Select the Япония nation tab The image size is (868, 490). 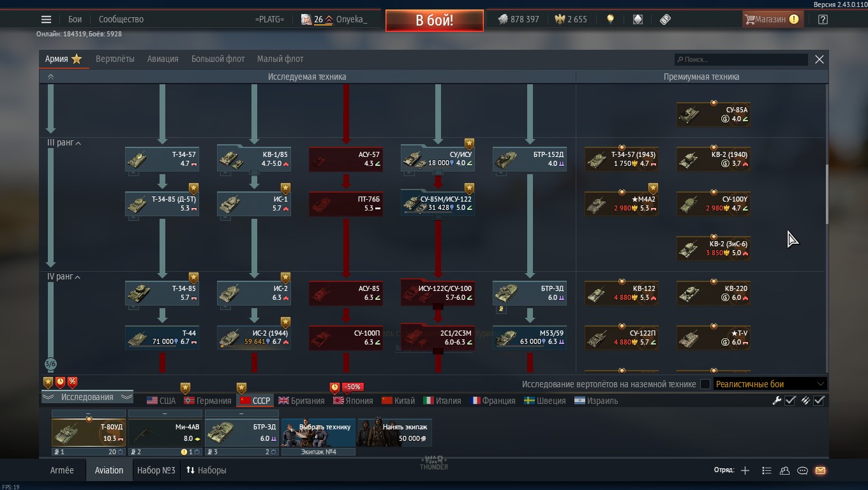(353, 401)
